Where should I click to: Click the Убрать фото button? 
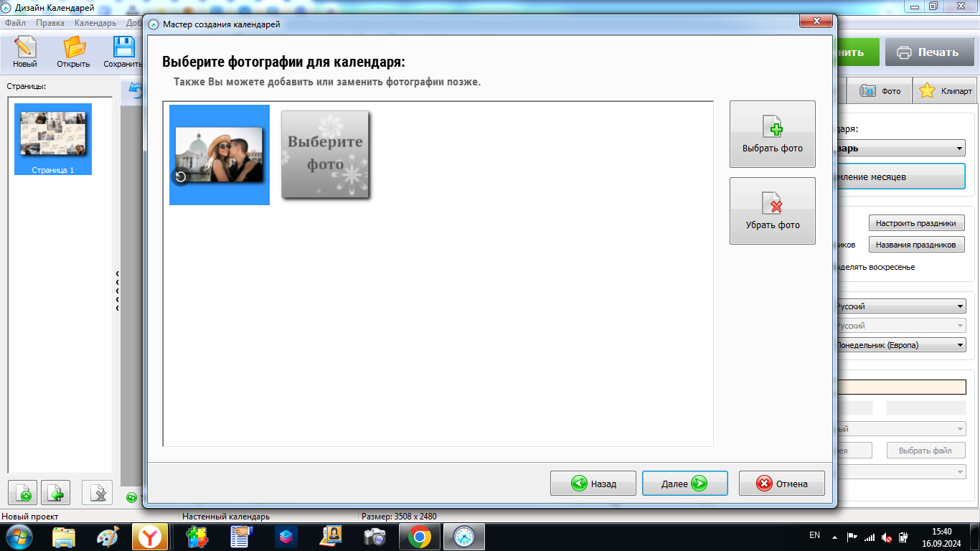pos(772,211)
